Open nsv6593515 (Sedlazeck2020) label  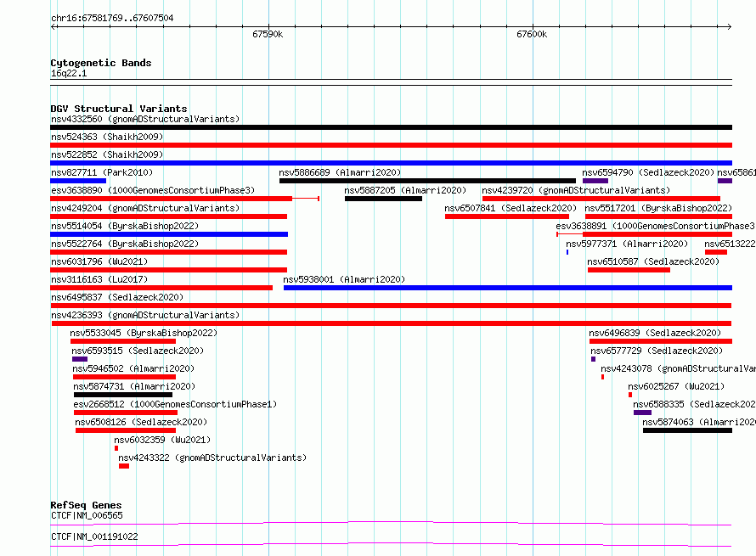point(138,351)
